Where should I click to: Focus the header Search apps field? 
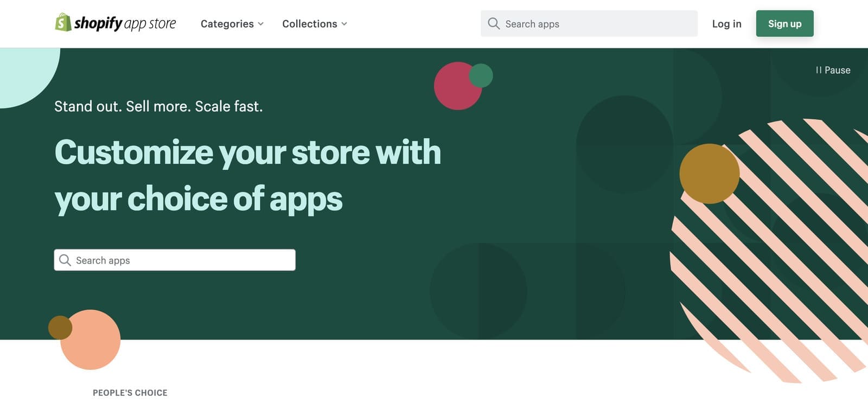point(589,24)
